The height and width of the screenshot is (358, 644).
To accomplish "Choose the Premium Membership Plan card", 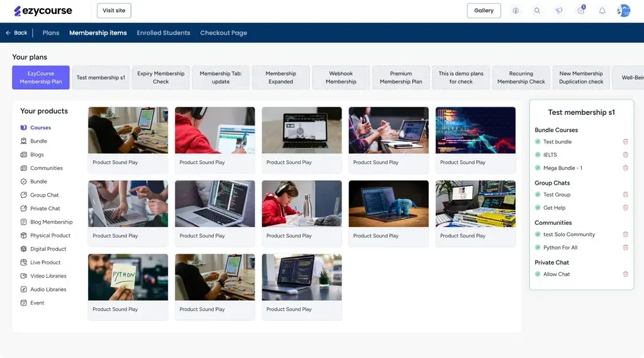I will pos(401,77).
